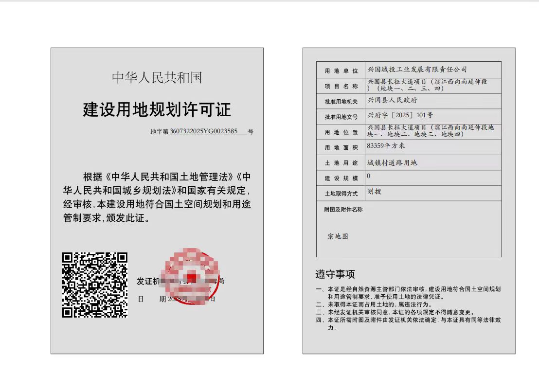Screen dimensions: 539x392
Task: Select the 兴国县人民政府 value cell
Action: 392,100
